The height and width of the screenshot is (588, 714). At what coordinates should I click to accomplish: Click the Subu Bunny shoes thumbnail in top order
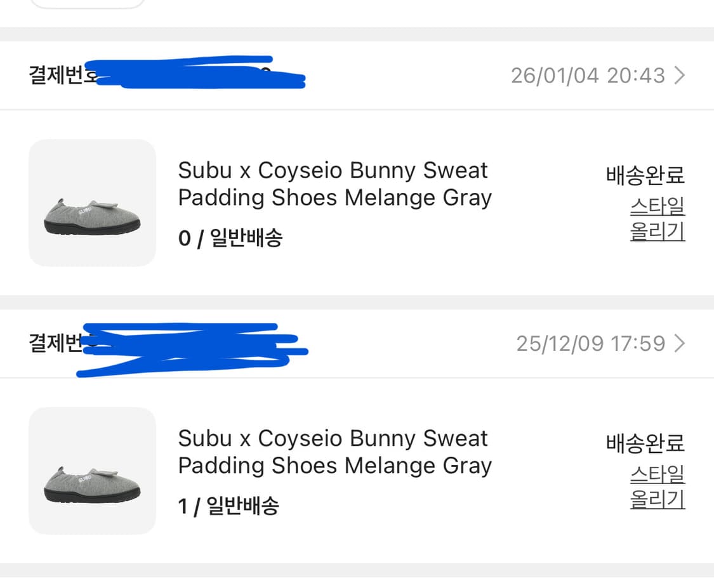pyautogui.click(x=91, y=203)
